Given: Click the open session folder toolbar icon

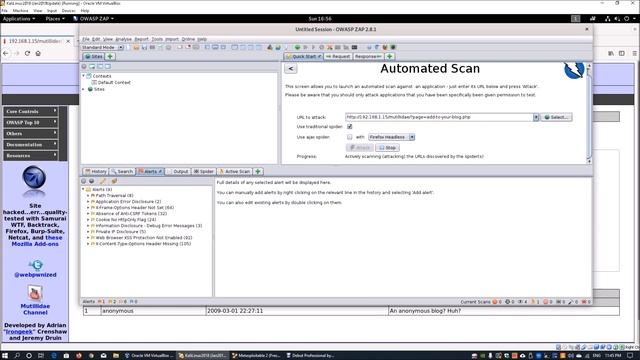Looking at the screenshot, I should point(136,47).
